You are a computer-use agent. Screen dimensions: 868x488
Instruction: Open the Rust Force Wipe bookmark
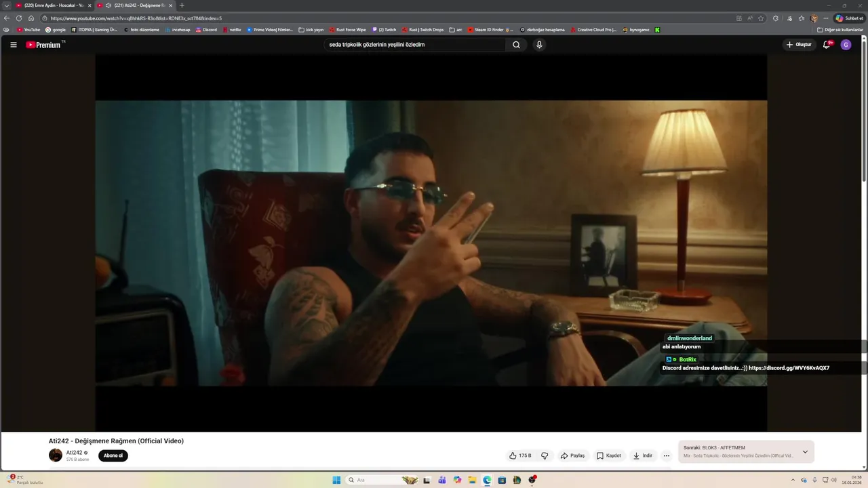(347, 30)
